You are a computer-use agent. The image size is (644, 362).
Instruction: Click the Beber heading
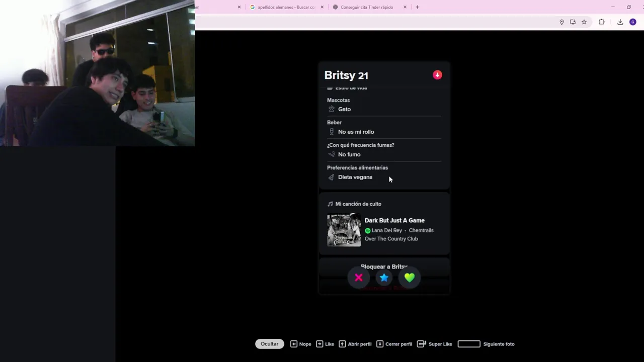(x=334, y=123)
